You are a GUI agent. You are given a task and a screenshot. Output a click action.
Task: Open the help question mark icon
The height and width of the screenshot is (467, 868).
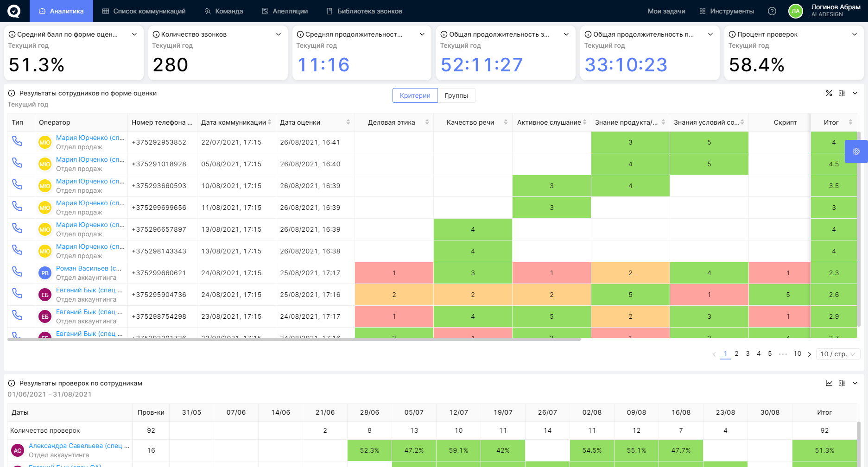(x=772, y=11)
